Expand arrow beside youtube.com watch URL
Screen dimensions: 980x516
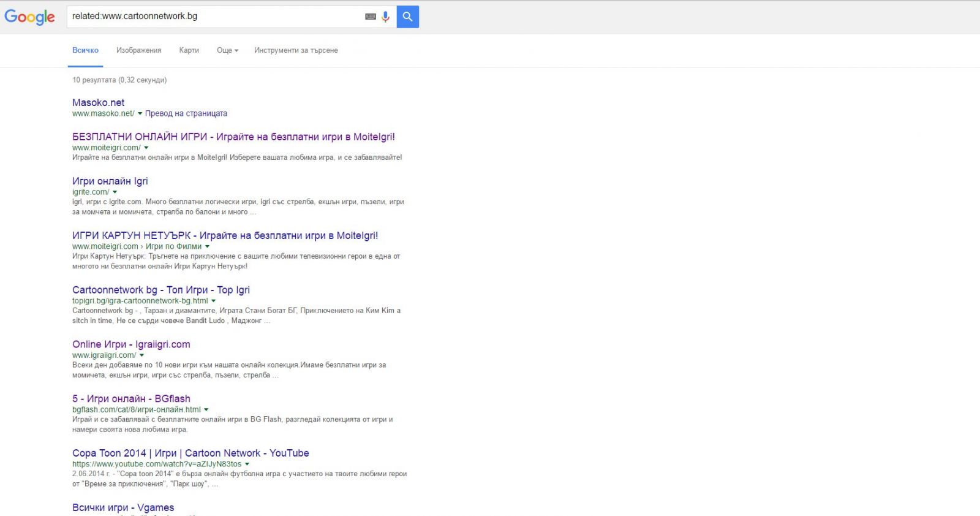[x=247, y=465]
